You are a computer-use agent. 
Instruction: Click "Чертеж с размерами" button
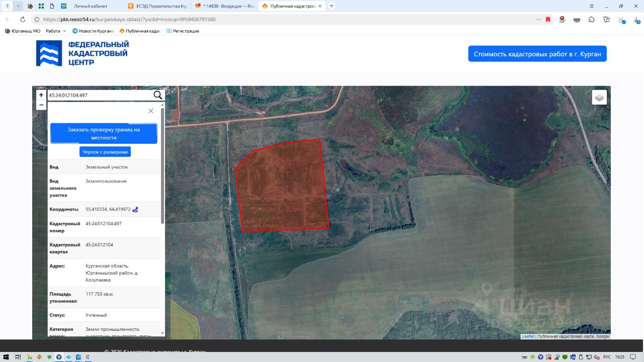pyautogui.click(x=105, y=152)
